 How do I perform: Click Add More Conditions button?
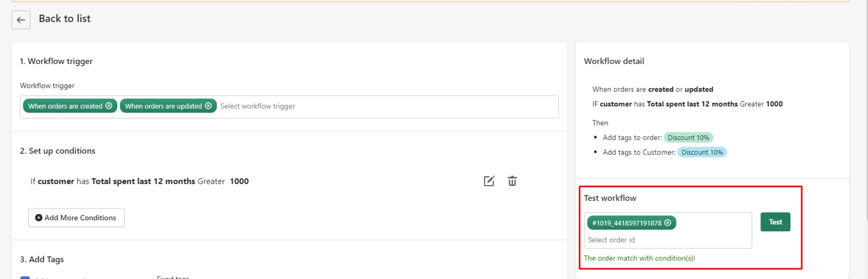click(76, 218)
